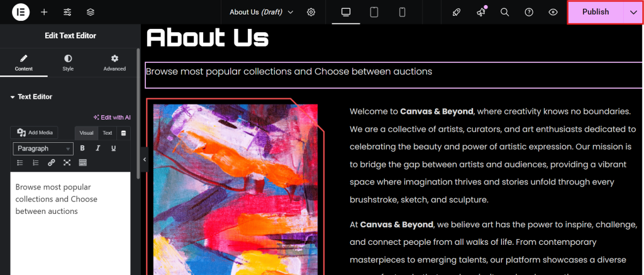Switch to tablet responsive view

coord(374,12)
